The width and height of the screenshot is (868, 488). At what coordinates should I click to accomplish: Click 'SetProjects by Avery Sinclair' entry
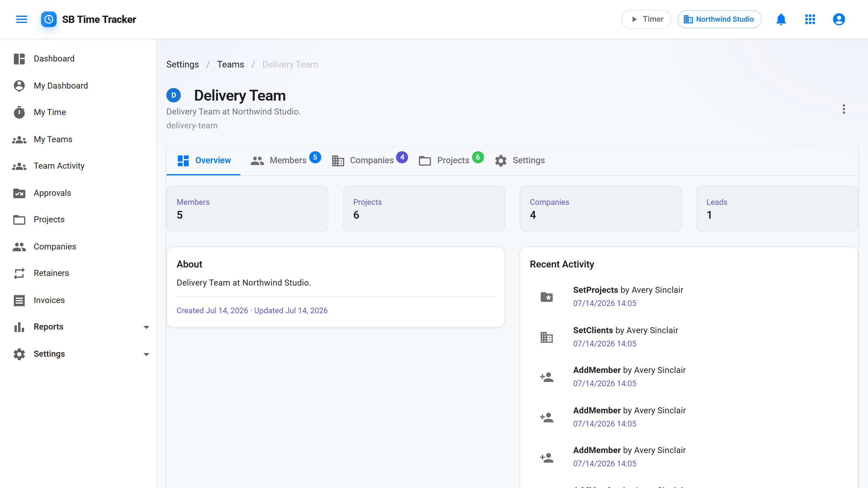(628, 290)
